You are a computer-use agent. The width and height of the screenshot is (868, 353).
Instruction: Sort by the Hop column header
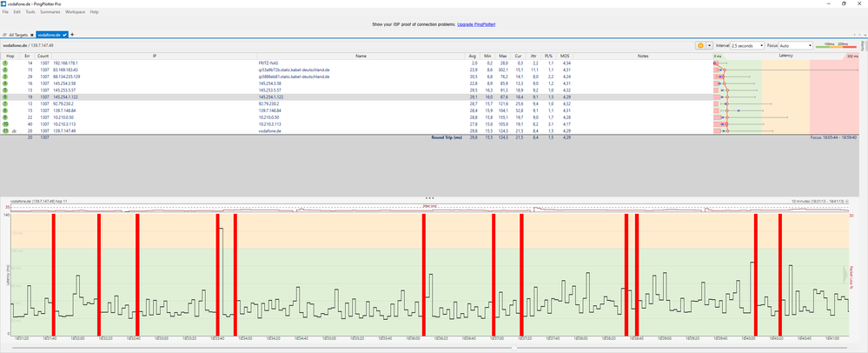(x=10, y=56)
